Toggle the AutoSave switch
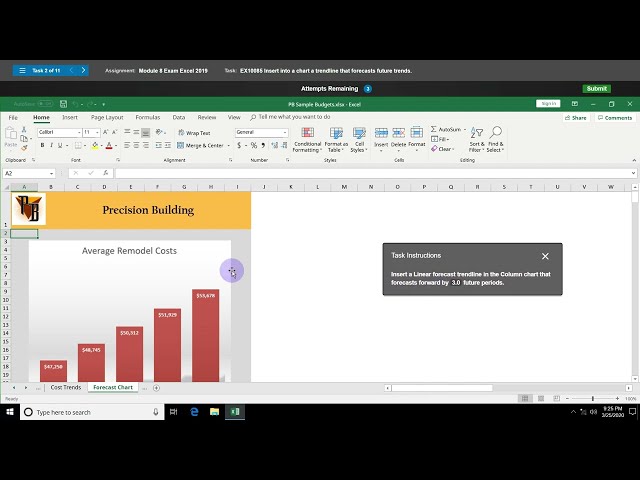This screenshot has width=640, height=480. [x=45, y=104]
